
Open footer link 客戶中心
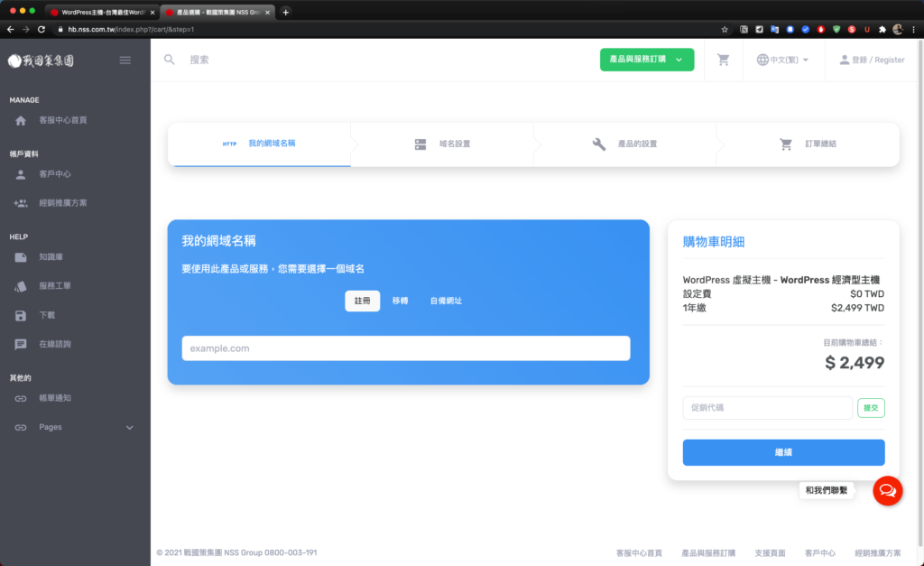point(820,553)
